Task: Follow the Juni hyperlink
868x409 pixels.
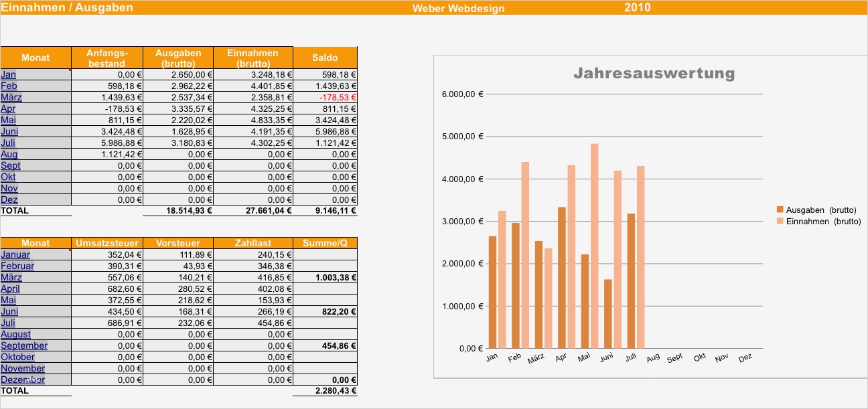Action: coord(10,131)
